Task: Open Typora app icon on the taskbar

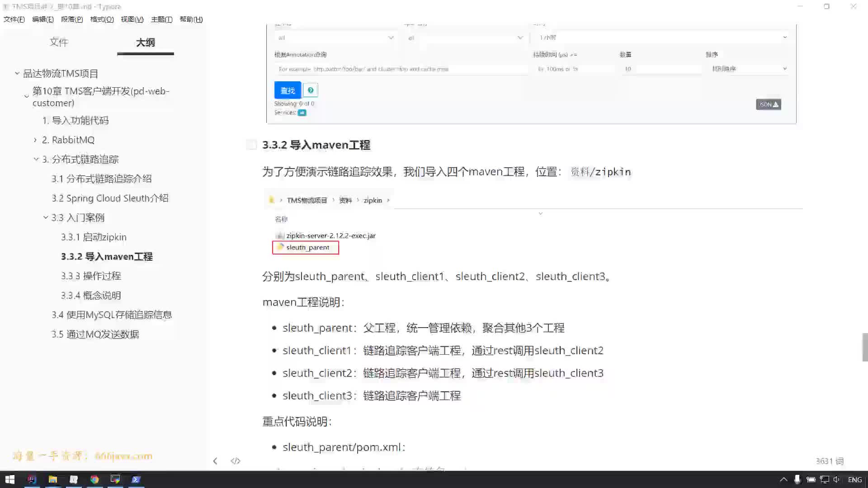Action: coord(74,479)
